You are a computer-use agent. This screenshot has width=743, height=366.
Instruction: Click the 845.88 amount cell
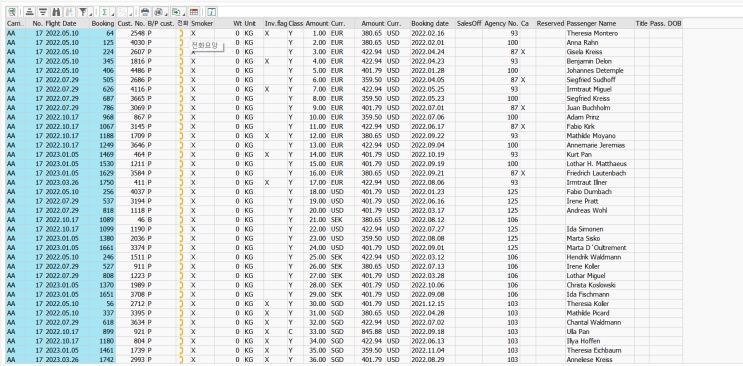click(x=370, y=332)
